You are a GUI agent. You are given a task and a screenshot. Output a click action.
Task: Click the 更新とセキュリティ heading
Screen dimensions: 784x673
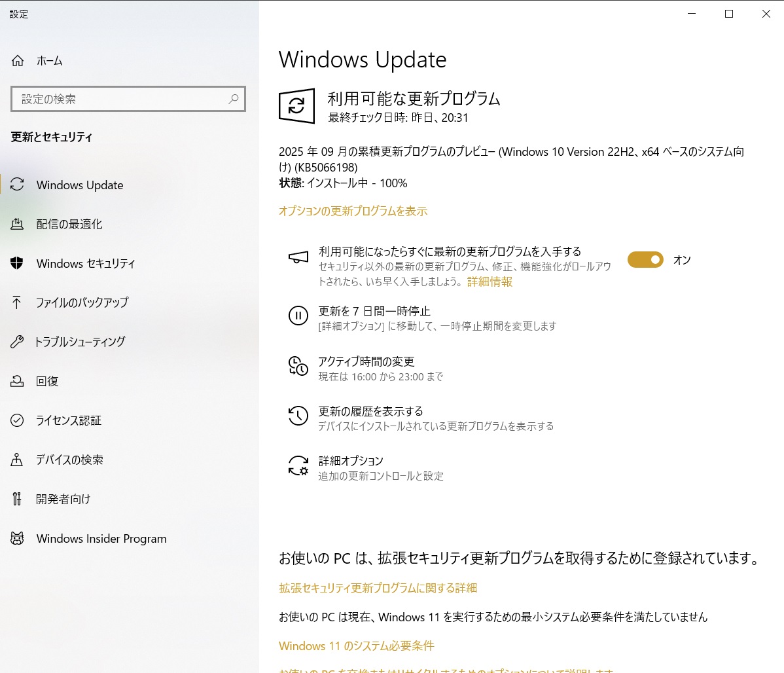coord(52,137)
